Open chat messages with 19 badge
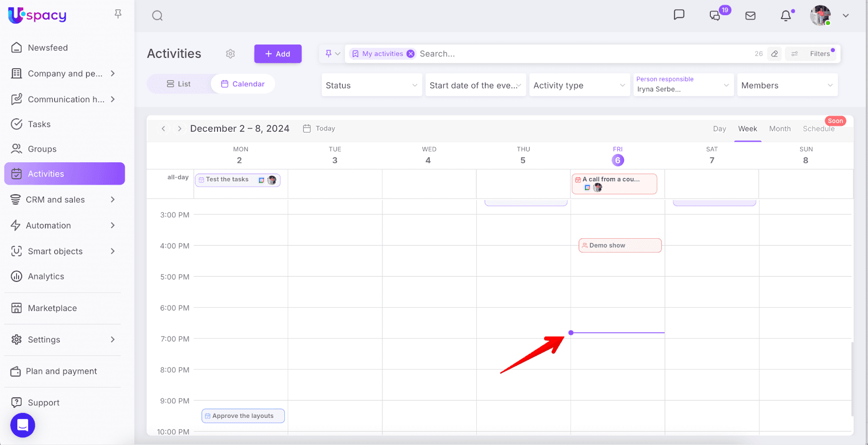 point(716,16)
